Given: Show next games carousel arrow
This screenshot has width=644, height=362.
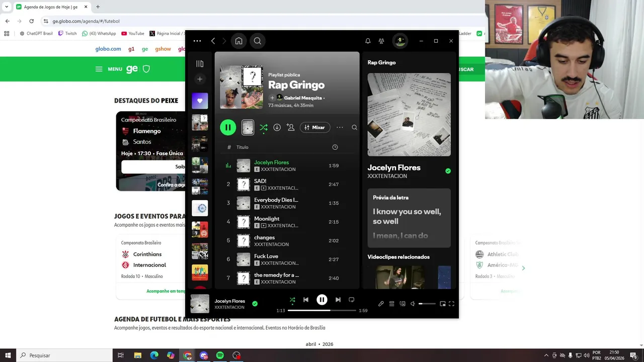Looking at the screenshot, I should click(x=523, y=268).
